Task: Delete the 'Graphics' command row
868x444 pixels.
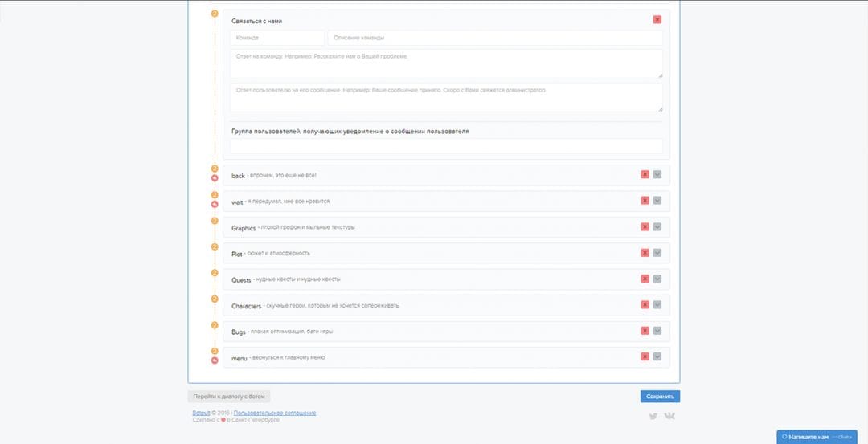Action: pyautogui.click(x=645, y=226)
